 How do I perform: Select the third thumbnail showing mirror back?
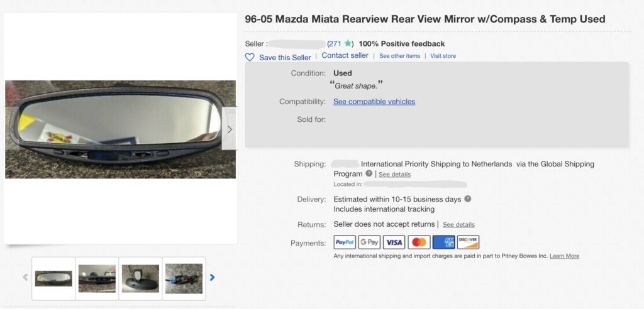click(x=140, y=278)
